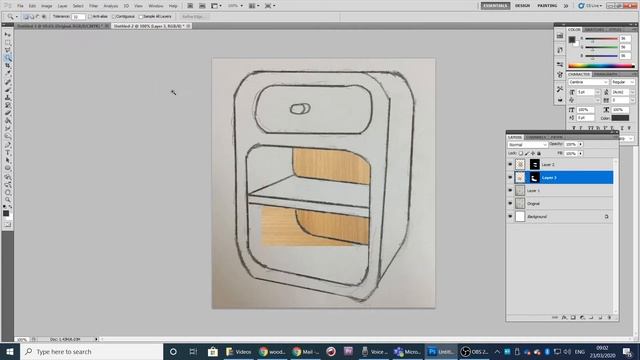Click Lock transparent pixels icon

tap(521, 153)
